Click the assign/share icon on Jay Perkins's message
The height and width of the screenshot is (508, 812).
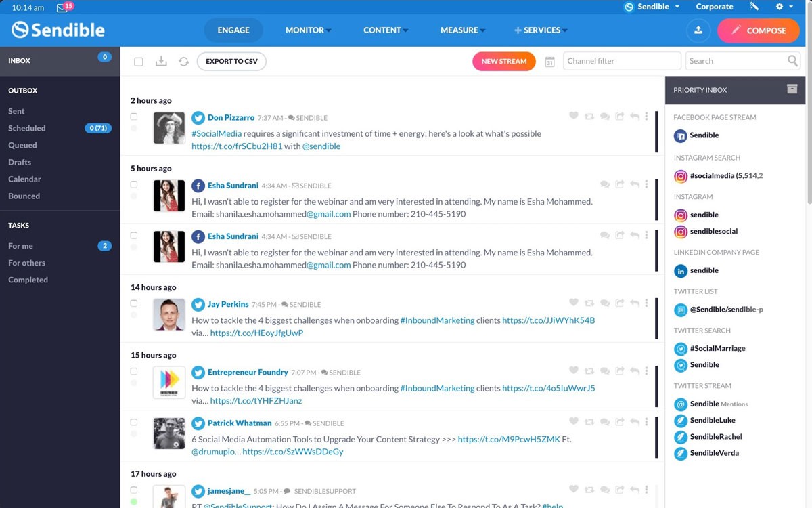[x=619, y=303]
